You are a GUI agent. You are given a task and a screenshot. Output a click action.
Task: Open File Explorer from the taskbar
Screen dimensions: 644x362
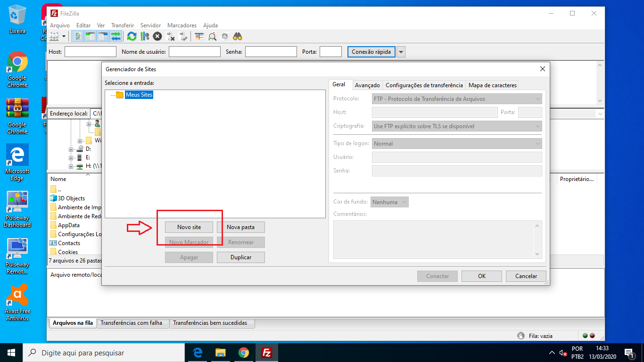[x=220, y=353]
